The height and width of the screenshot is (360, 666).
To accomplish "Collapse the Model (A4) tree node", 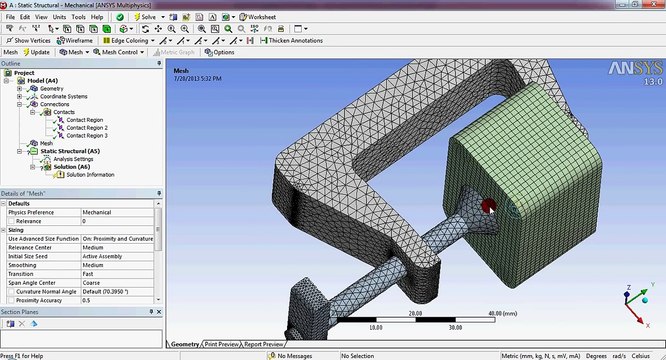I will (6, 81).
